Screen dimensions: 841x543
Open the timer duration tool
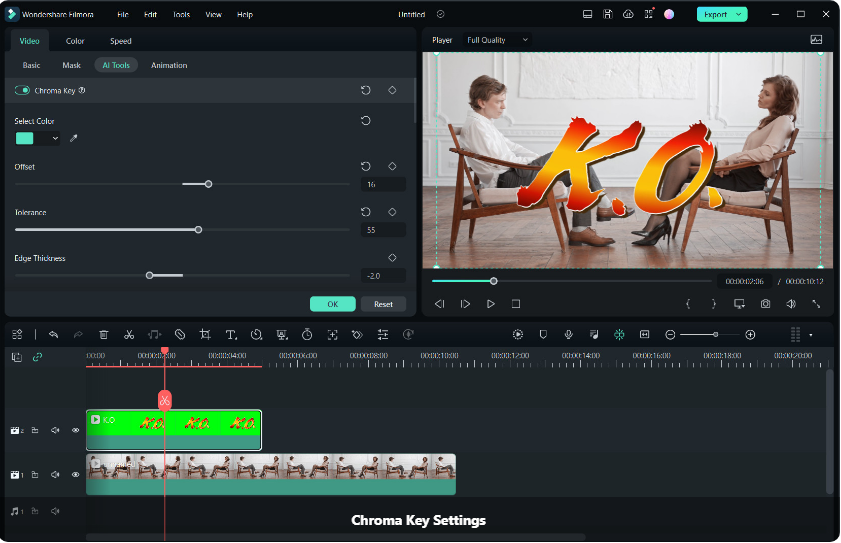click(307, 334)
